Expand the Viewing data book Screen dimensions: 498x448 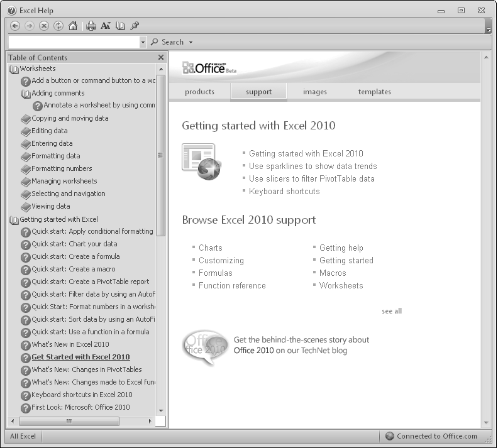point(26,207)
